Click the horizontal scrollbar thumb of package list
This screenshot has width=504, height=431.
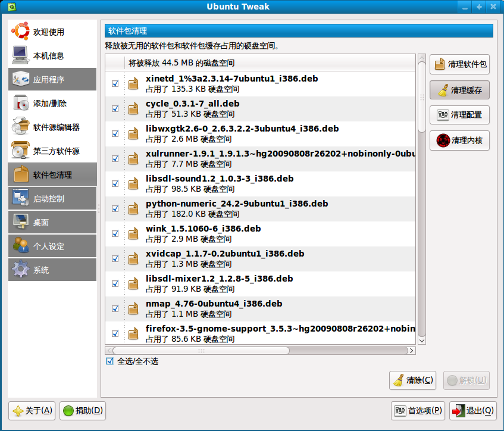[x=201, y=351]
